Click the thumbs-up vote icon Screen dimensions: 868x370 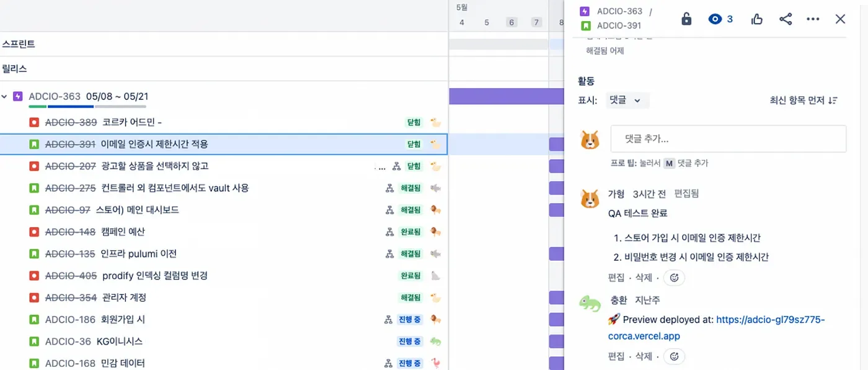(x=756, y=19)
